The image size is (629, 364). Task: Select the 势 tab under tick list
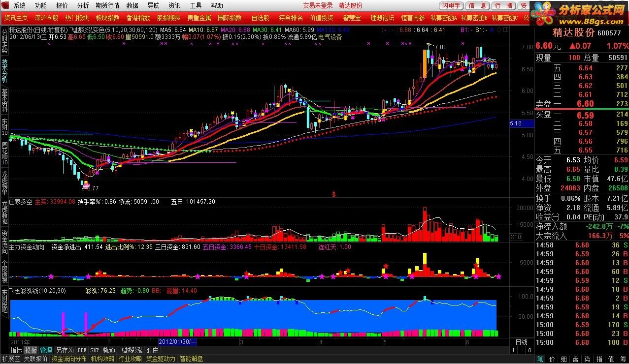pos(587,359)
